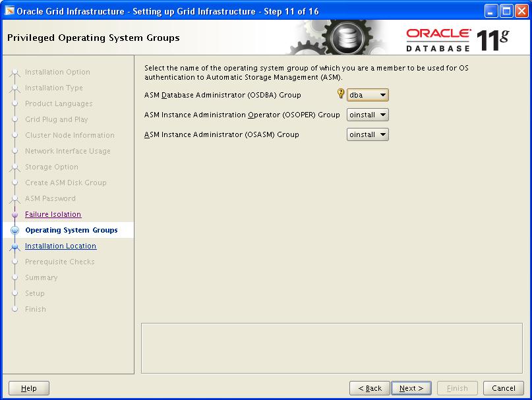Image resolution: width=532 pixels, height=400 pixels.
Task: Cancel the Grid Infrastructure installation
Action: pyautogui.click(x=504, y=388)
